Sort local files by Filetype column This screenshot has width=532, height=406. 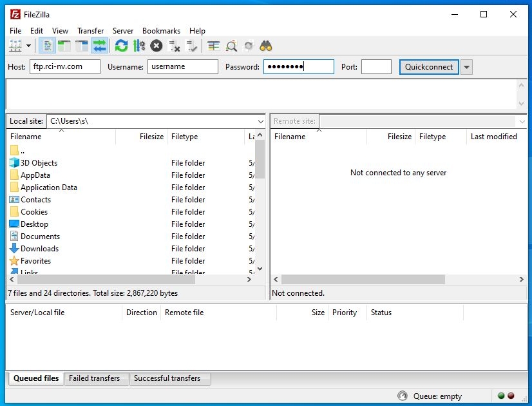coord(206,137)
